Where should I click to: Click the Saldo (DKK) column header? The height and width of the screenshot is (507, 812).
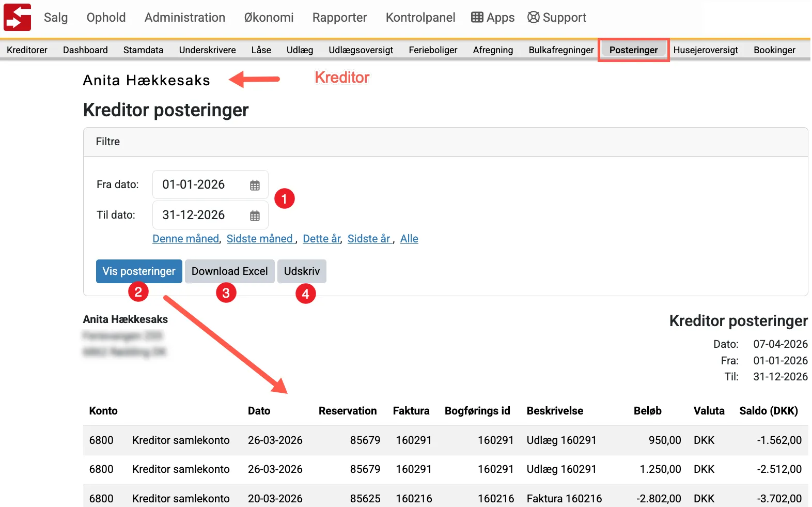tap(769, 411)
